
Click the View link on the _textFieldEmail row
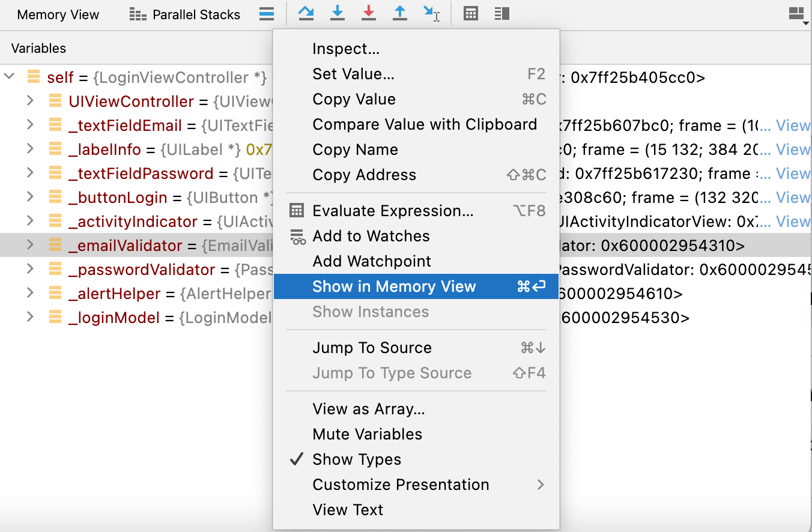pos(793,125)
